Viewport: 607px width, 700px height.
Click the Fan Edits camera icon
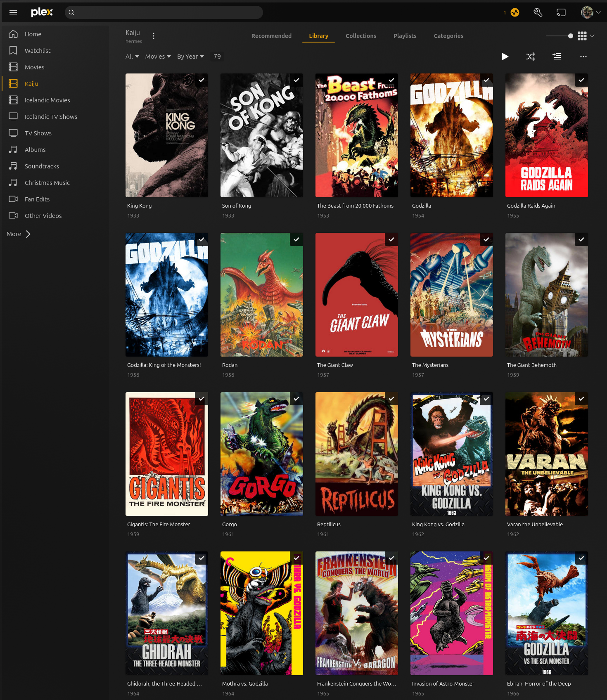click(13, 199)
